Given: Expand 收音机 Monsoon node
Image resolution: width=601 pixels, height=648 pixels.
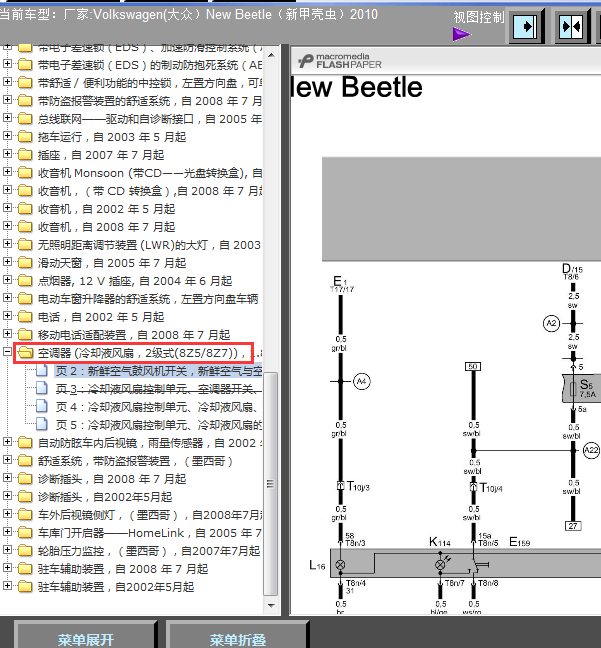Looking at the screenshot, I should pyautogui.click(x=7, y=172).
